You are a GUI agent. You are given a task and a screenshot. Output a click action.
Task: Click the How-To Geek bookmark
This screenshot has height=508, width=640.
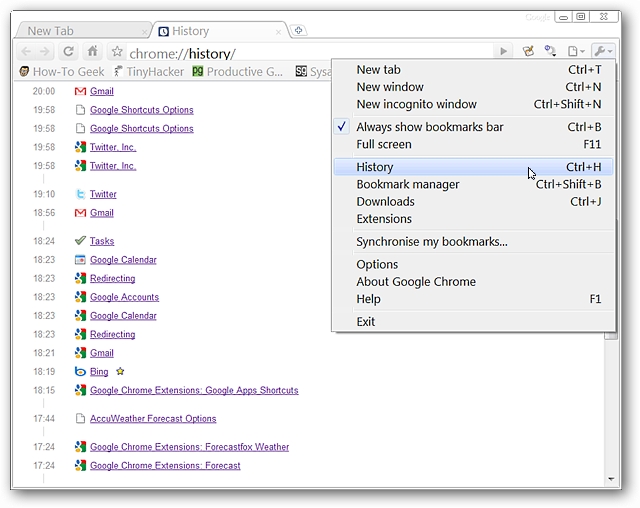click(x=60, y=72)
